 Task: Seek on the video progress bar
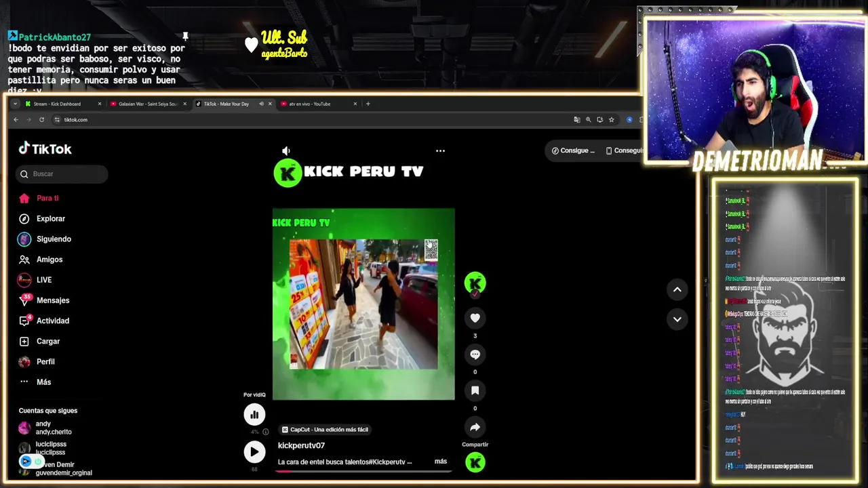click(363, 470)
